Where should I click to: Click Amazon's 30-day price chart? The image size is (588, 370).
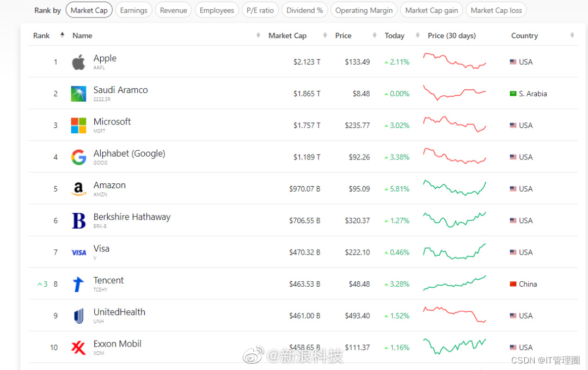[x=455, y=188]
